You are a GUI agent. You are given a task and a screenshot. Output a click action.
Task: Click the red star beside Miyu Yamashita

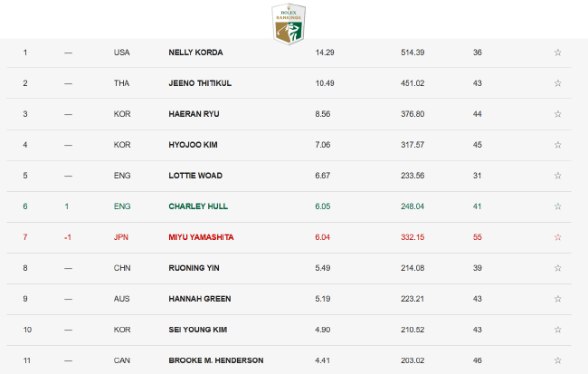click(x=557, y=237)
